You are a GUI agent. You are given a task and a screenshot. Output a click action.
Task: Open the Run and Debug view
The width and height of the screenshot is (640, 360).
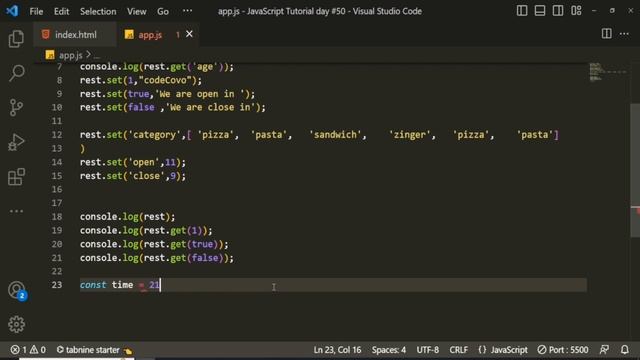[x=16, y=142]
